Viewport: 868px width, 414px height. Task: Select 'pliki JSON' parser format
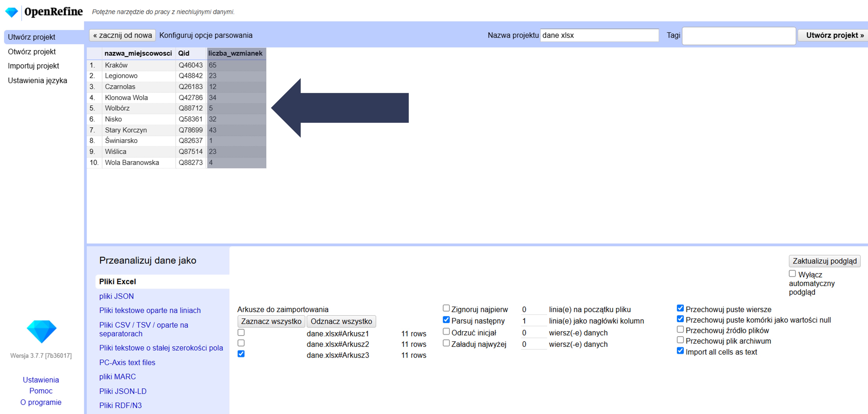116,296
